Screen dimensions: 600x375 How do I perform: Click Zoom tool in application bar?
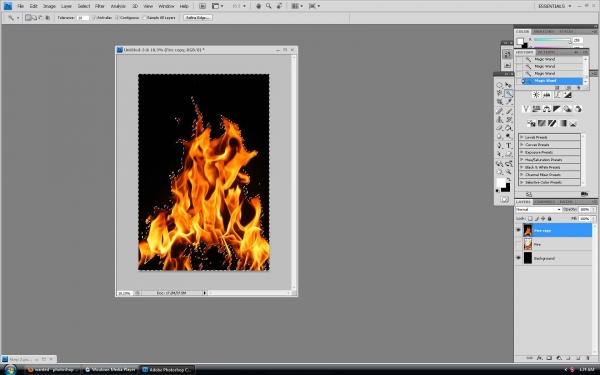click(x=269, y=6)
